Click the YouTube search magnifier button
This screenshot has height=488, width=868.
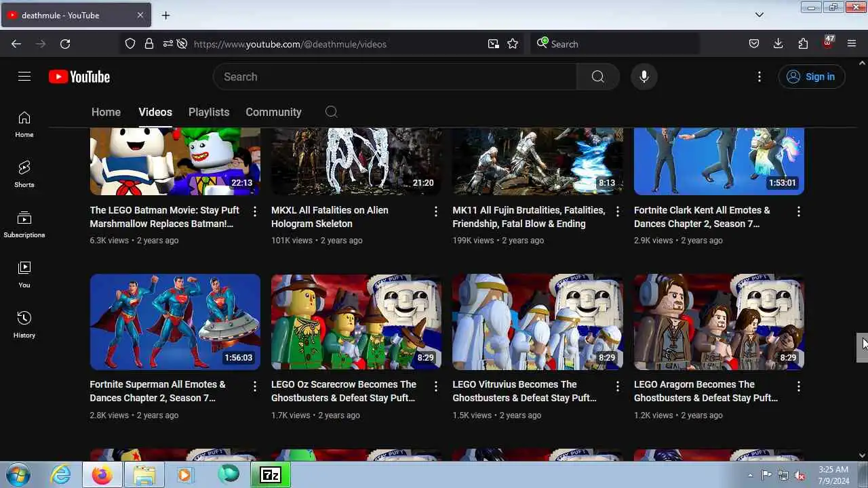tap(597, 77)
